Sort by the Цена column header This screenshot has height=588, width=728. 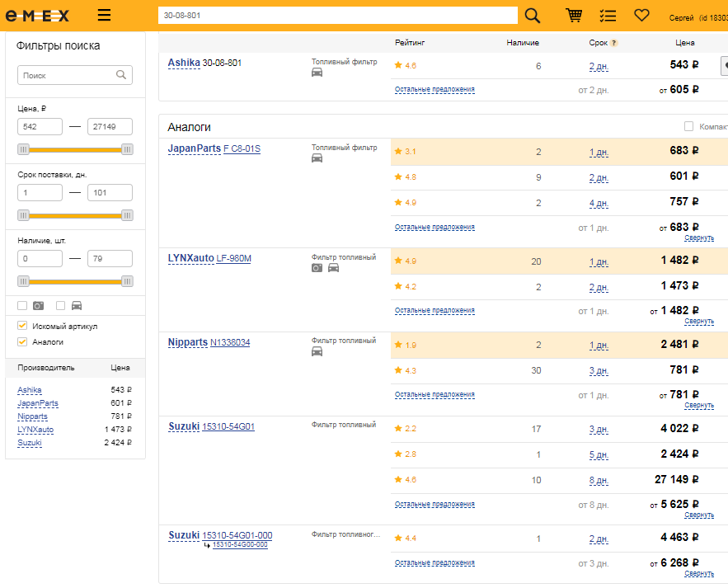[x=685, y=43]
